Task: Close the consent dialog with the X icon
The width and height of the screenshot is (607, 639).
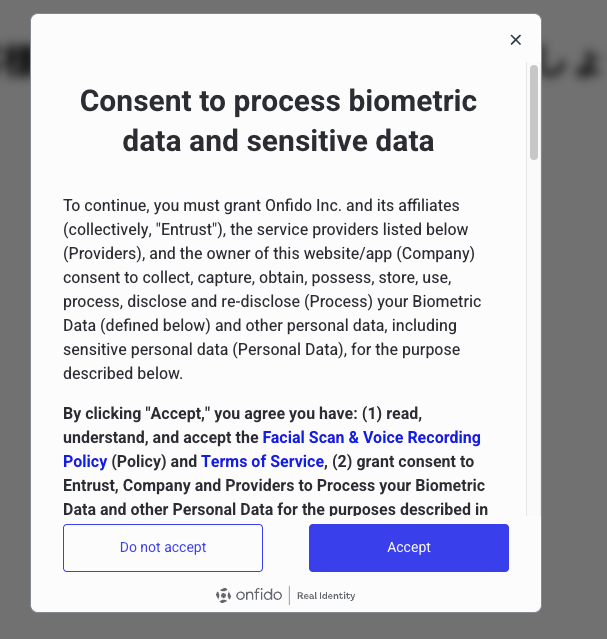Action: click(516, 40)
